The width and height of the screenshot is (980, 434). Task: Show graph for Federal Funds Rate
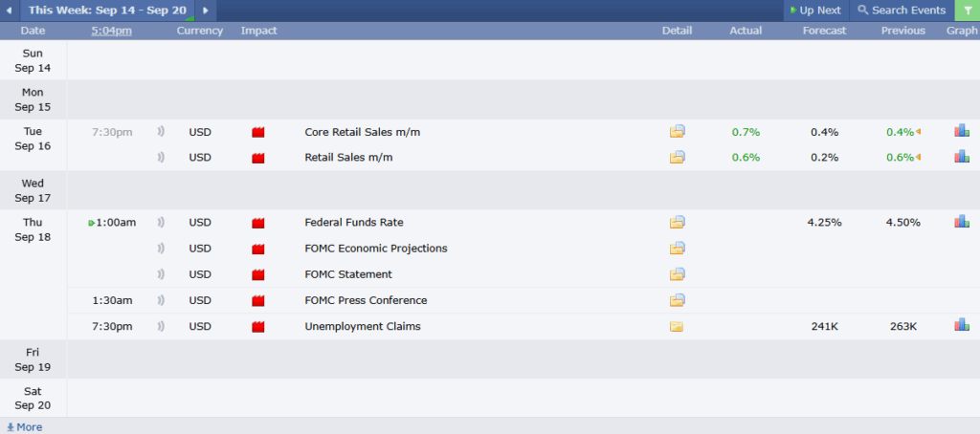coord(962,221)
